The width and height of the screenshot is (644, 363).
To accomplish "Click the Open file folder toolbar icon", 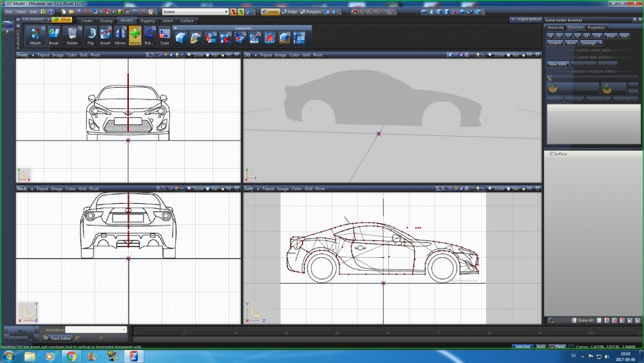I will tap(71, 12).
